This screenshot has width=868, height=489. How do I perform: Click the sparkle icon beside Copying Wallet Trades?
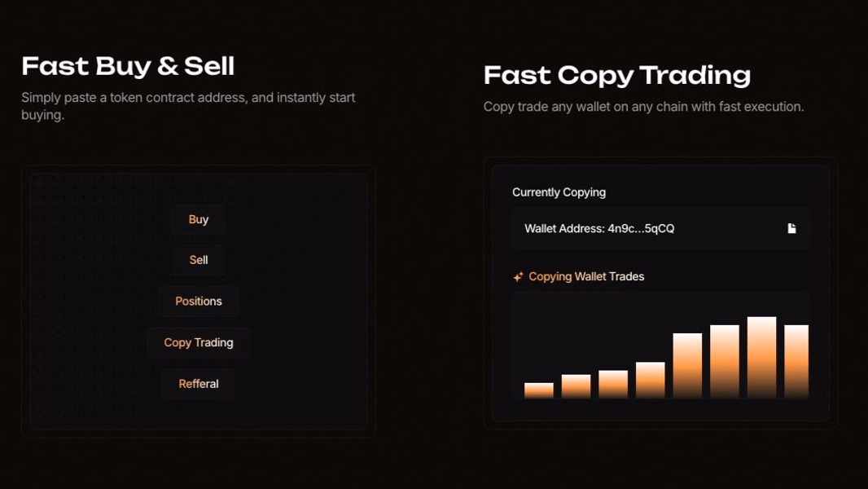point(518,276)
